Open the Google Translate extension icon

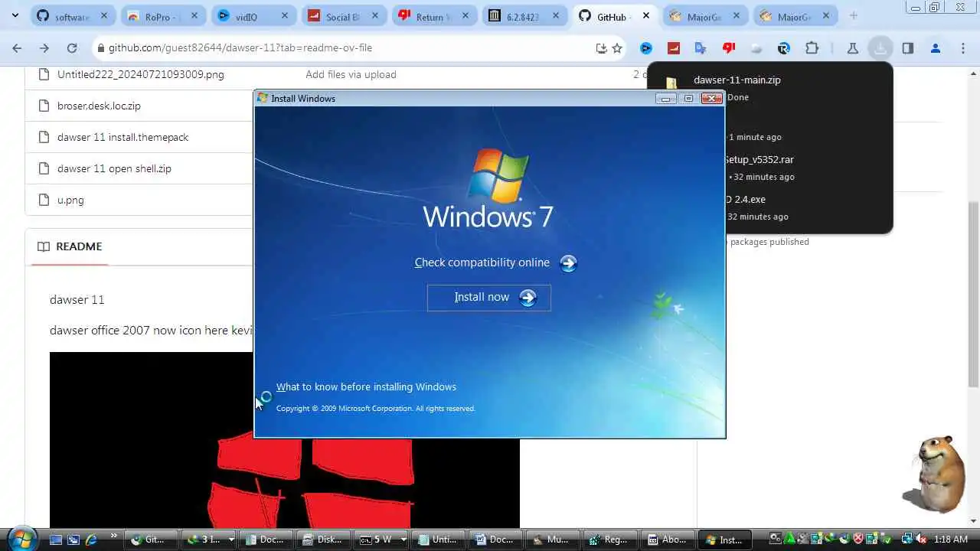point(701,47)
